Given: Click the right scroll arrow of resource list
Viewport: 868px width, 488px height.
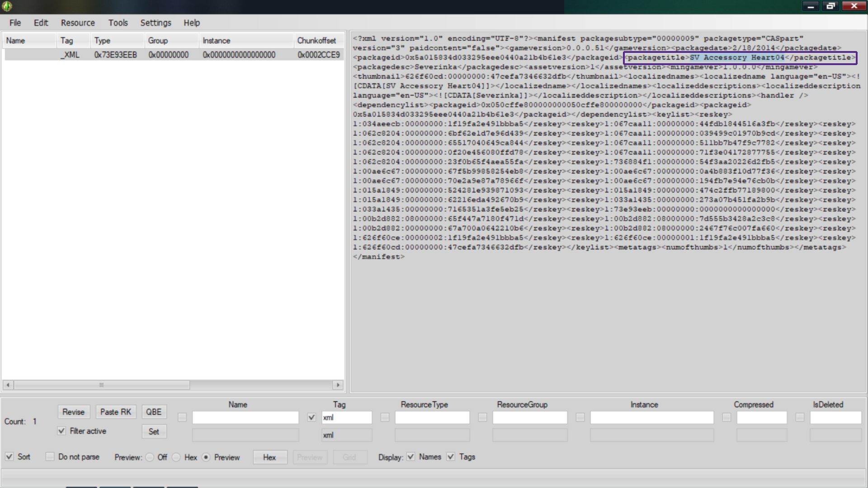Looking at the screenshot, I should tap(338, 385).
